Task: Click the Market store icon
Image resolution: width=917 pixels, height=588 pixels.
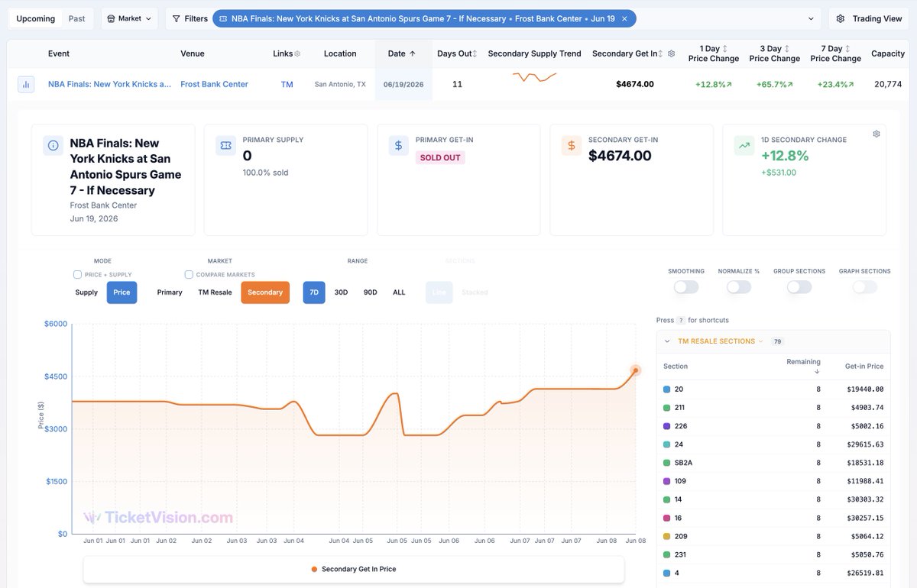Action: click(112, 18)
